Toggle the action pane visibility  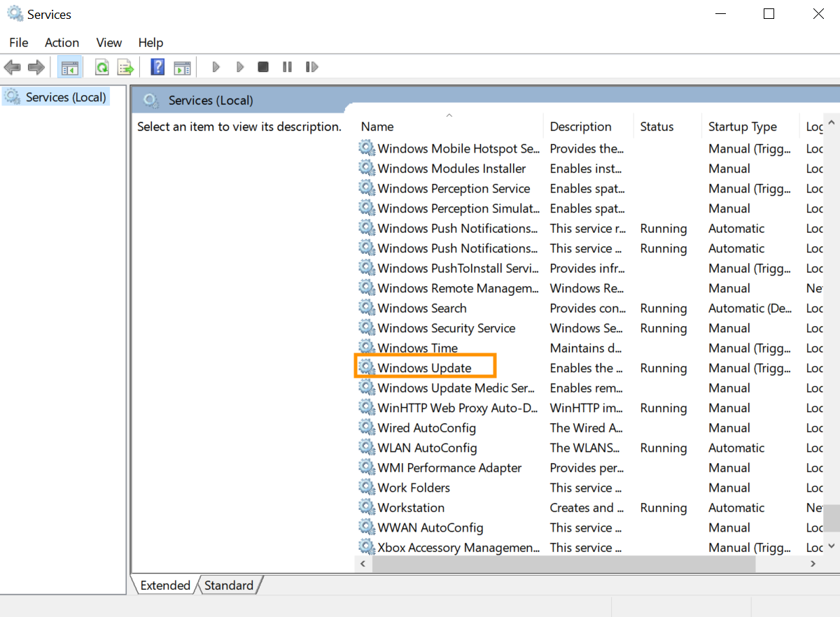point(183,66)
